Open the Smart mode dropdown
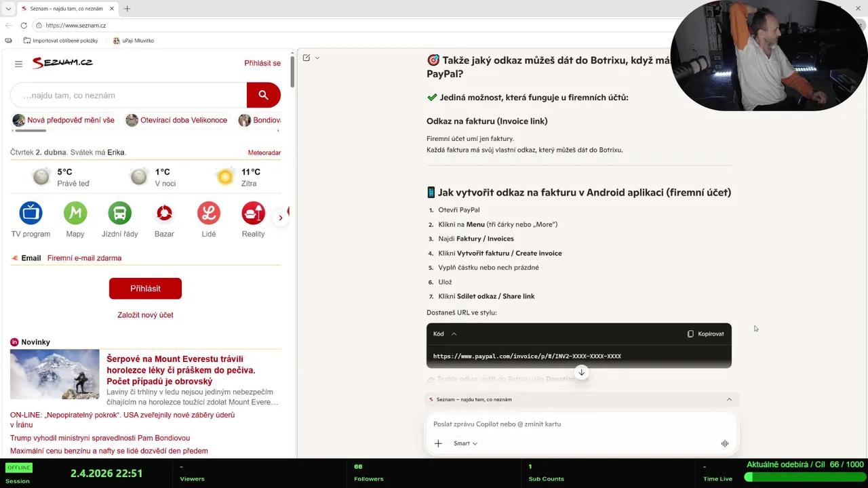This screenshot has height=488, width=868. 465,443
